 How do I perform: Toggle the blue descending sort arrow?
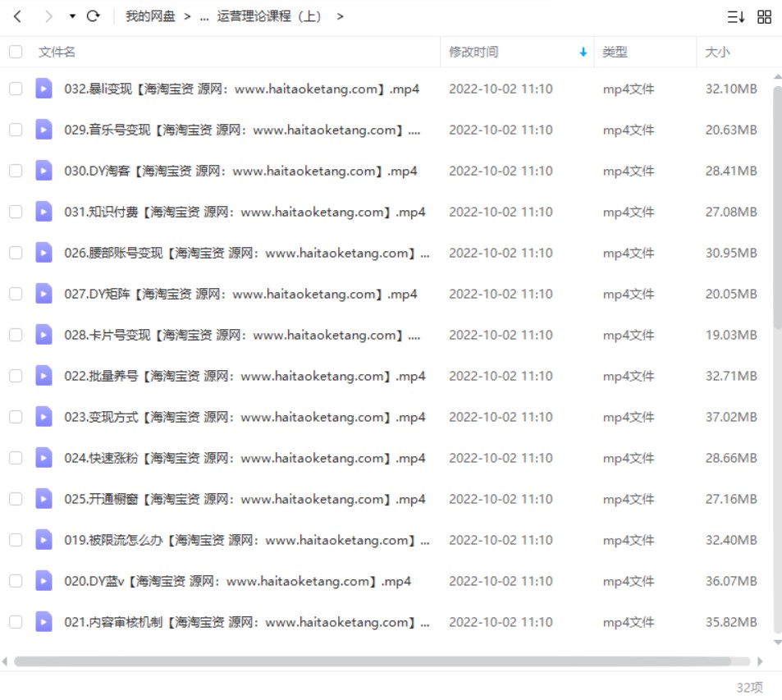click(583, 52)
